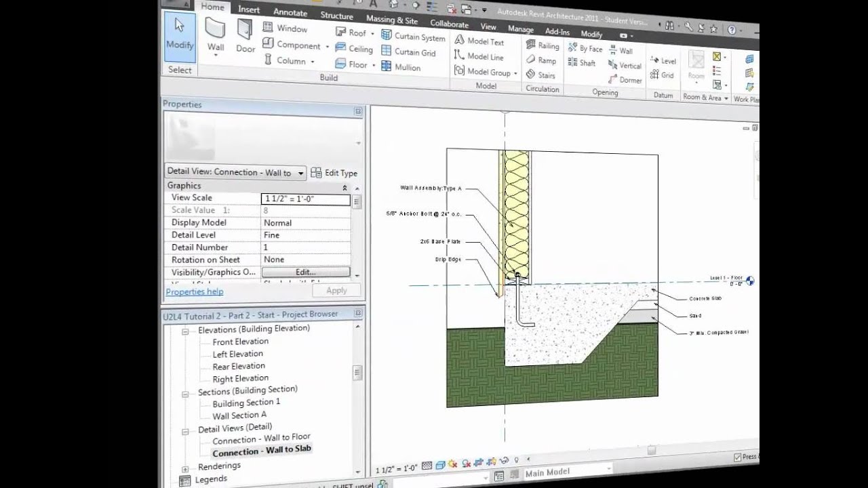Select the Dormer opening tool
This screenshot has width=868, height=488.
coord(625,80)
